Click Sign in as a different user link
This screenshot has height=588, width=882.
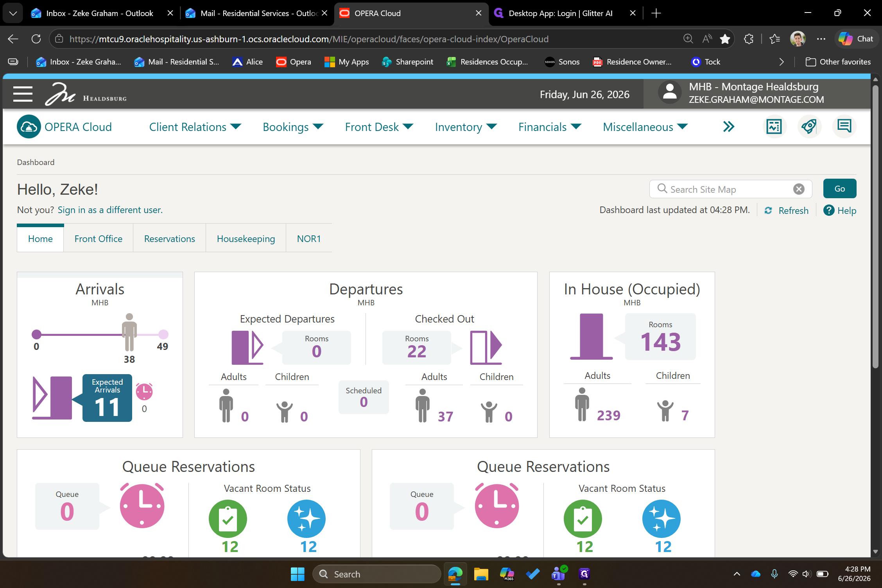pyautogui.click(x=110, y=210)
